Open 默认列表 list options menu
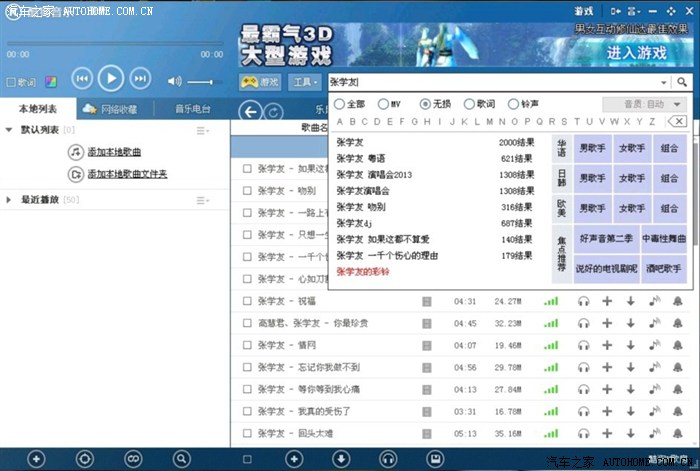Image resolution: width=700 pixels, height=471 pixels. [203, 131]
